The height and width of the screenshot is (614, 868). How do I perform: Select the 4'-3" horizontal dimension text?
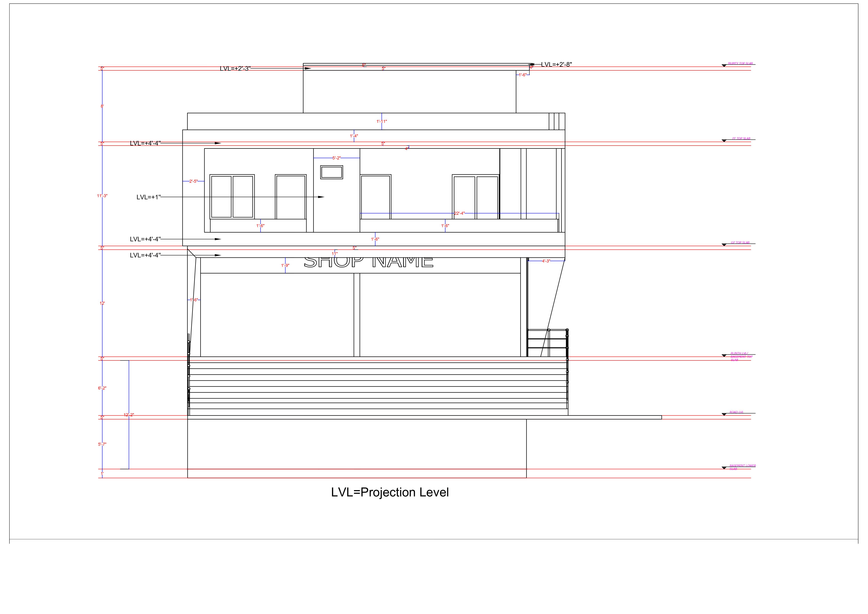(x=546, y=261)
